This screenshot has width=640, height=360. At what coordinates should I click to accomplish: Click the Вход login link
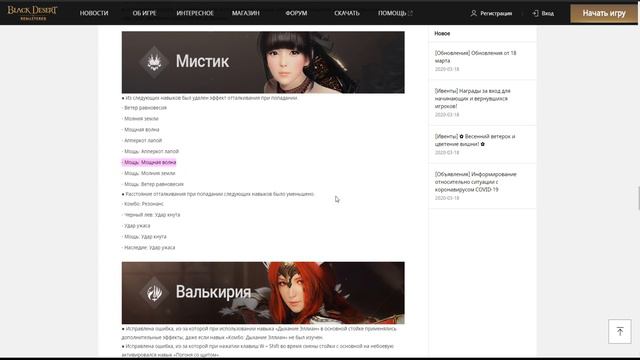pos(547,13)
